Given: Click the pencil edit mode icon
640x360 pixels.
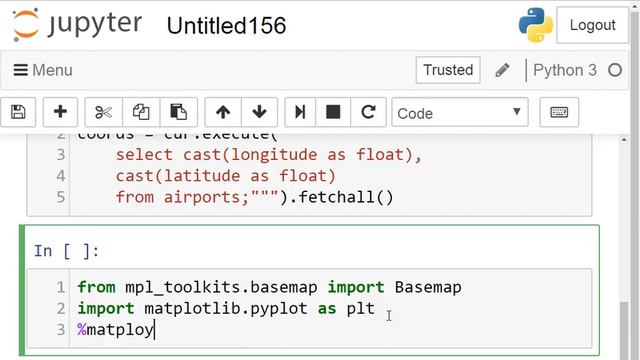Looking at the screenshot, I should pyautogui.click(x=502, y=70).
